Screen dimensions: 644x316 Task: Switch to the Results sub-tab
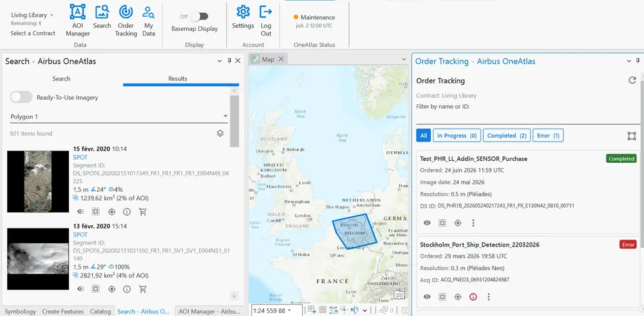pos(178,79)
